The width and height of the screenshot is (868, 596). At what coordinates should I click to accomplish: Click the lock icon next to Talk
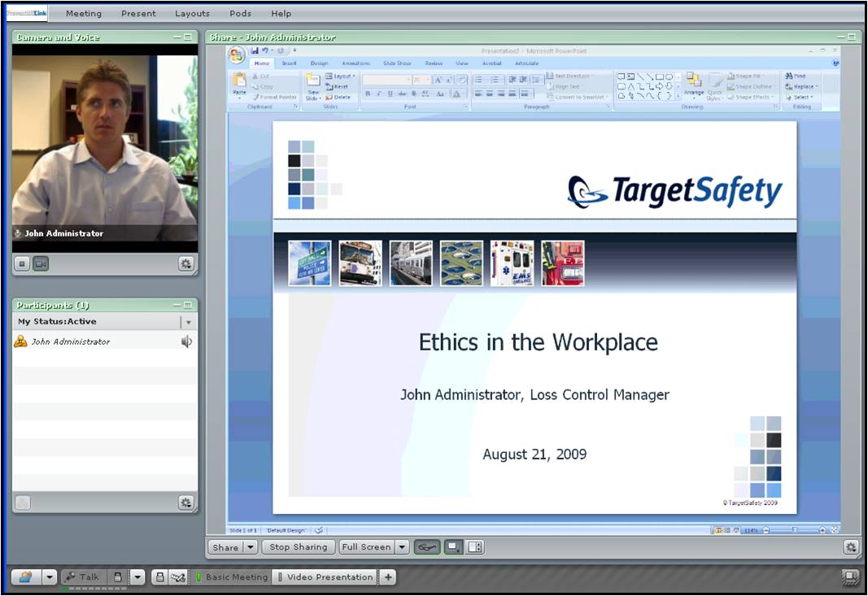coord(117,577)
